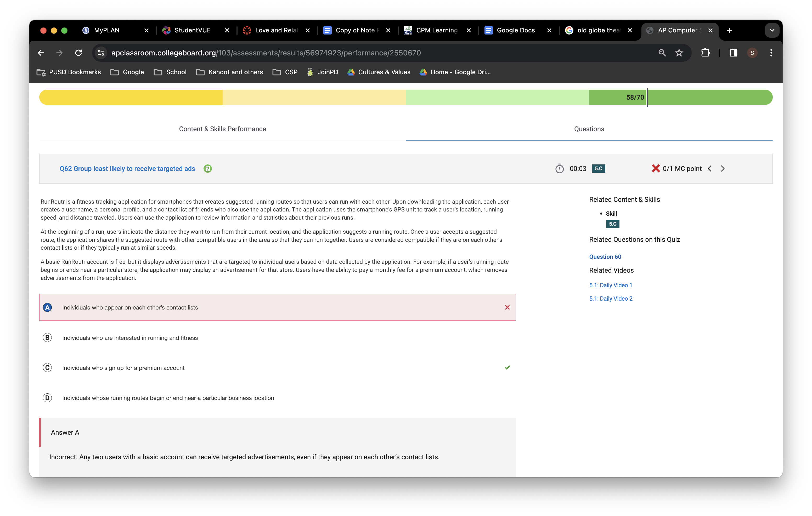Click the zoom magnifier icon in address bar
The width and height of the screenshot is (812, 516).
pos(662,53)
